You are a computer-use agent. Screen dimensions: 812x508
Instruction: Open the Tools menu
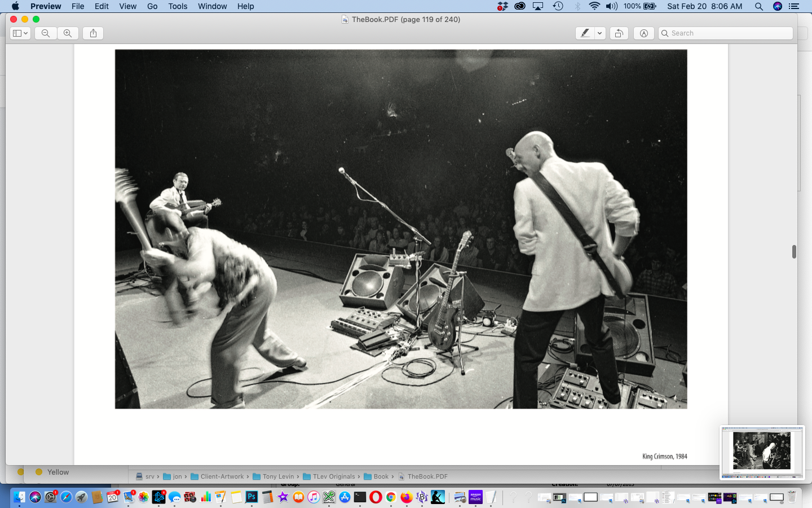point(178,6)
